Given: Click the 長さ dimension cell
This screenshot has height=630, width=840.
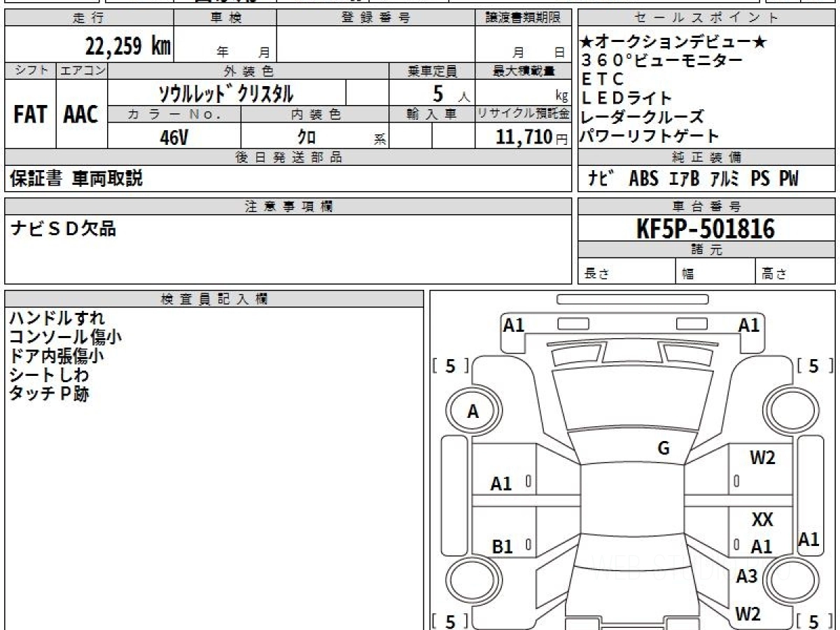Looking at the screenshot, I should click(626, 272).
